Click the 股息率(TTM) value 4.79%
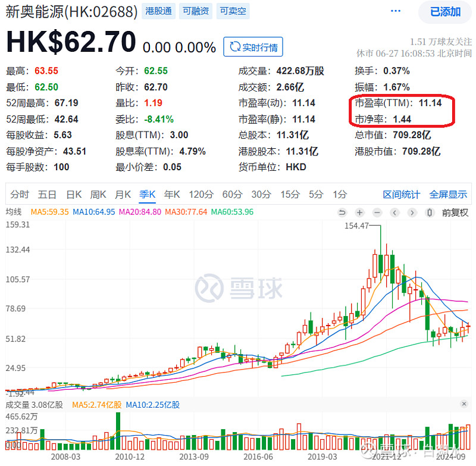This screenshot has height=466, width=476. 192,151
